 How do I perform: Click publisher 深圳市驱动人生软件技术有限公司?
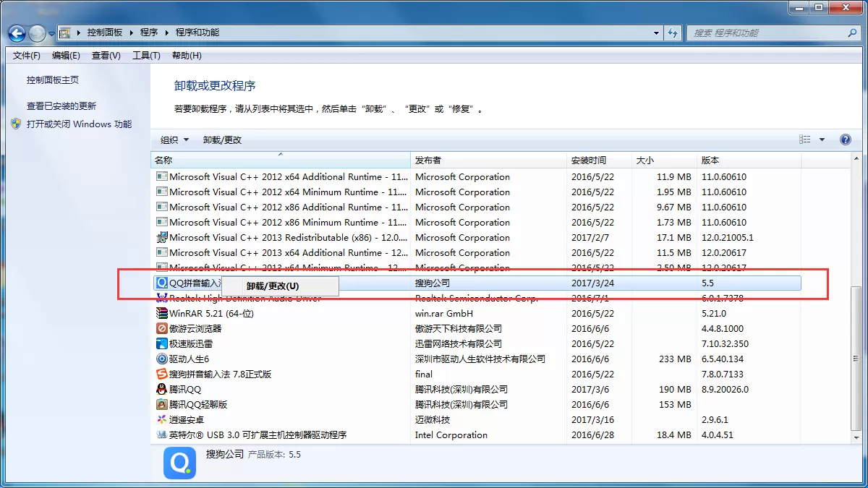pos(480,359)
